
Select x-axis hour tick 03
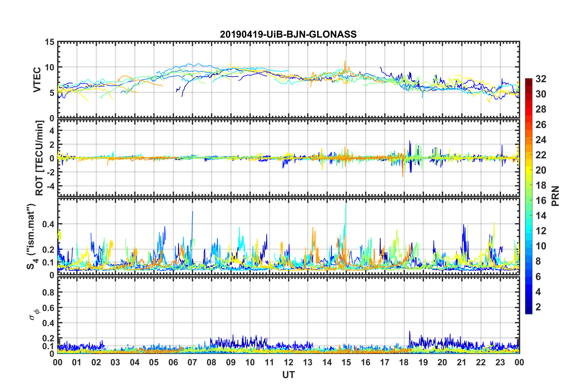[115, 362]
